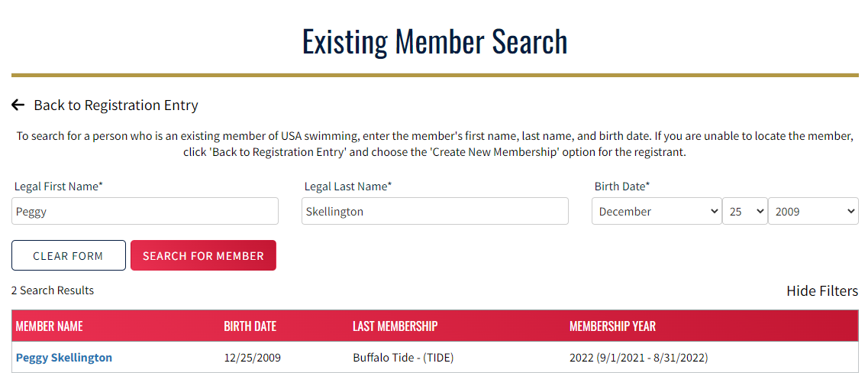Open the birth month dropdown

[x=657, y=212]
